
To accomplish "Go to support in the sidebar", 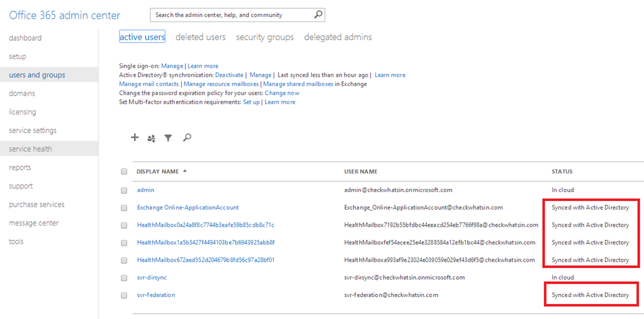I will click(21, 186).
